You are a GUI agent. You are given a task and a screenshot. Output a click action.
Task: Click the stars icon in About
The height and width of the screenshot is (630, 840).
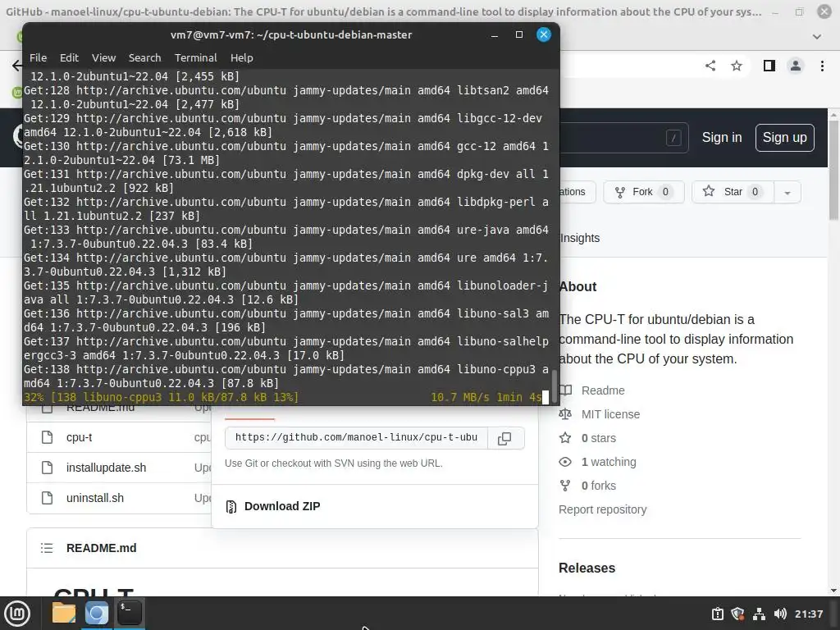[x=565, y=438]
